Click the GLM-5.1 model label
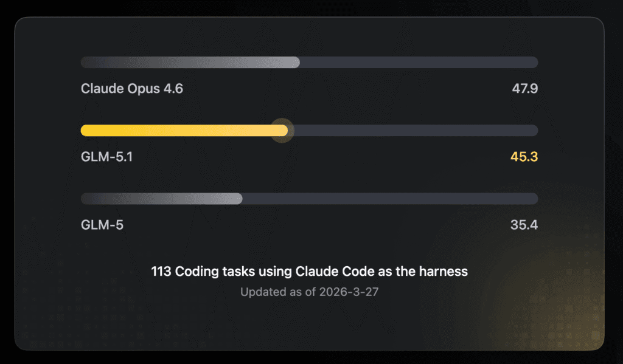Viewport: 623px width, 364px height. point(106,157)
